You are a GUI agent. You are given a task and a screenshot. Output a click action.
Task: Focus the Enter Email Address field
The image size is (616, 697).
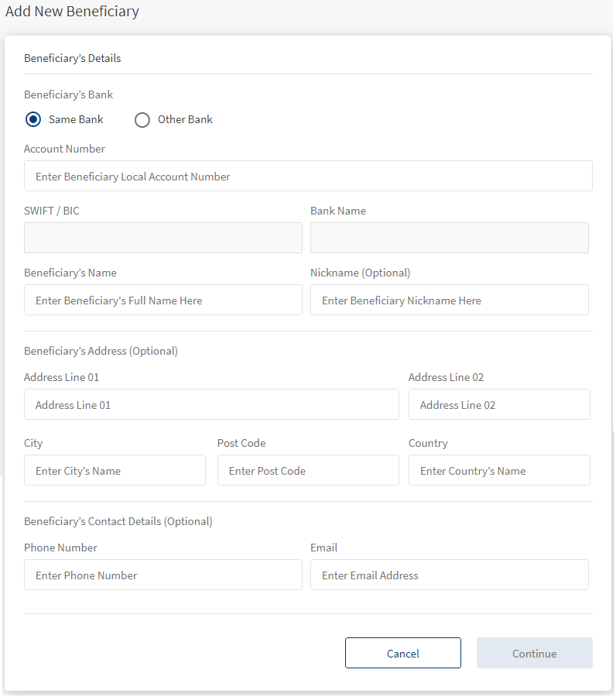449,575
